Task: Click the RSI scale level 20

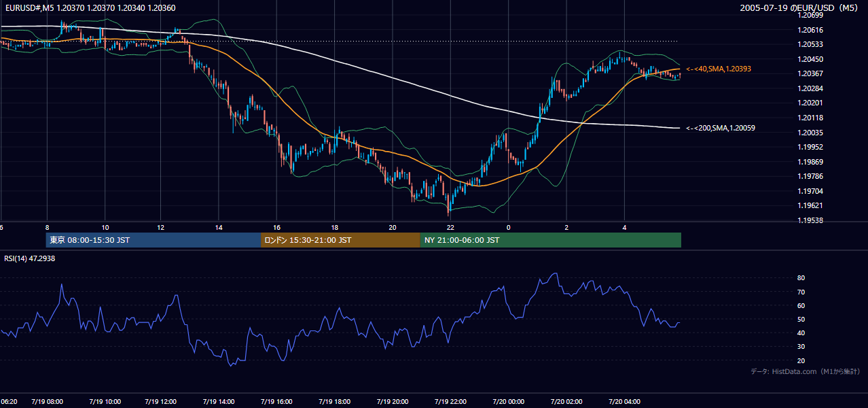Action: (x=801, y=360)
